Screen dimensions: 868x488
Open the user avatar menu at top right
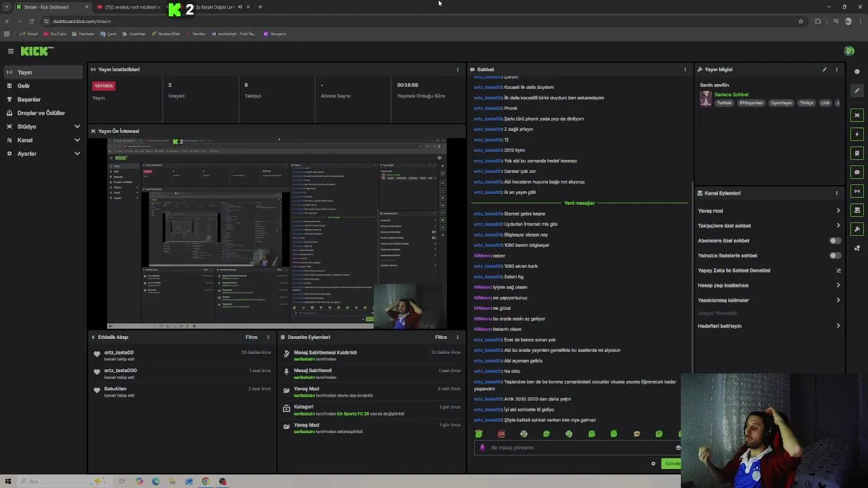click(x=849, y=51)
